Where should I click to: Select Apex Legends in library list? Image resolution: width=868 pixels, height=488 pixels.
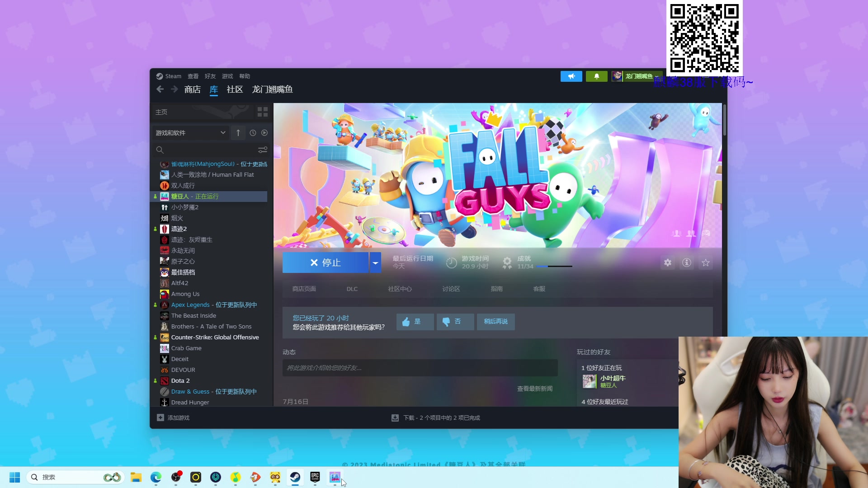pos(209,305)
